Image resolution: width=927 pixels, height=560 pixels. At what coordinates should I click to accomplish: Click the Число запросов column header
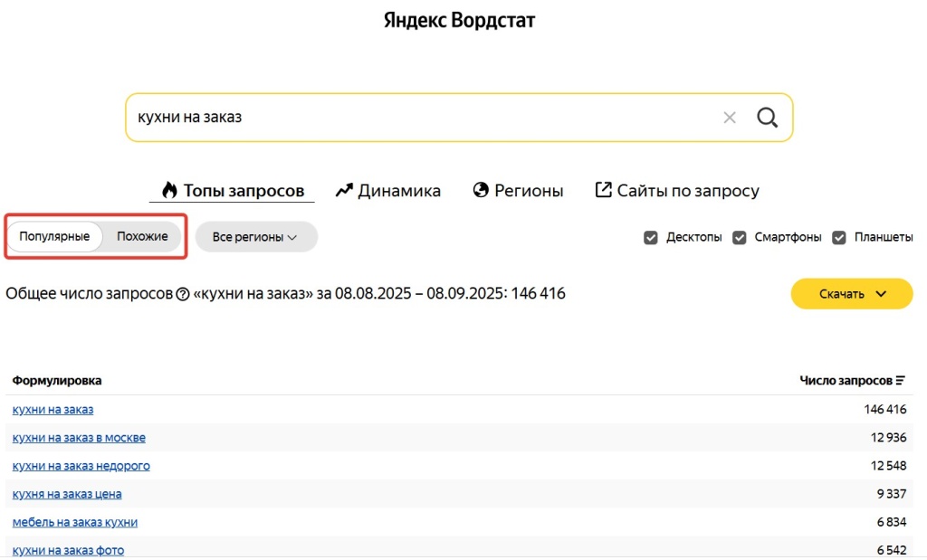[x=852, y=381]
